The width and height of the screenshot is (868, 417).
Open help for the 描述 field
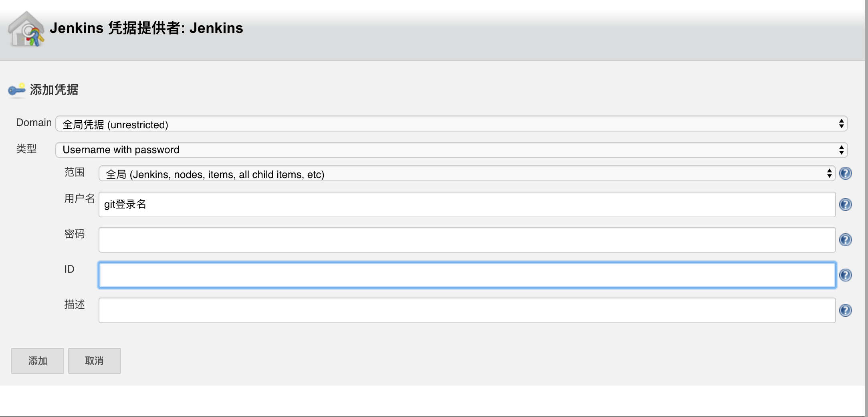(846, 310)
